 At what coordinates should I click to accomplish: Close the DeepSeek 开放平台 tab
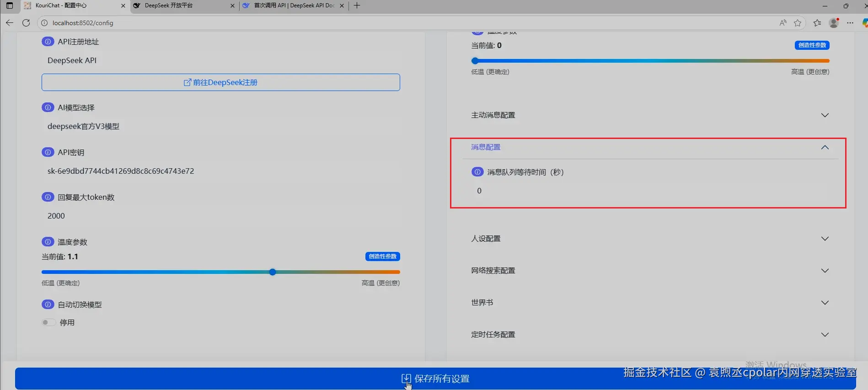pyautogui.click(x=232, y=5)
